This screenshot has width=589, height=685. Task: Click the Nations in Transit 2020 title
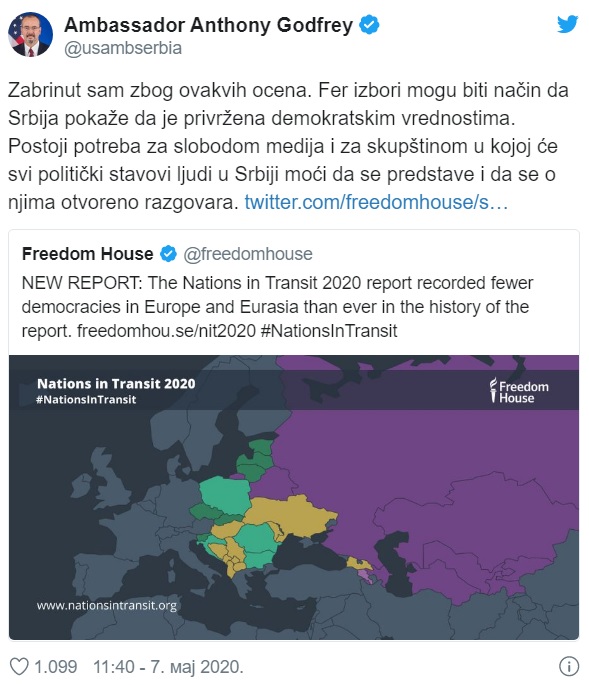pyautogui.click(x=116, y=384)
